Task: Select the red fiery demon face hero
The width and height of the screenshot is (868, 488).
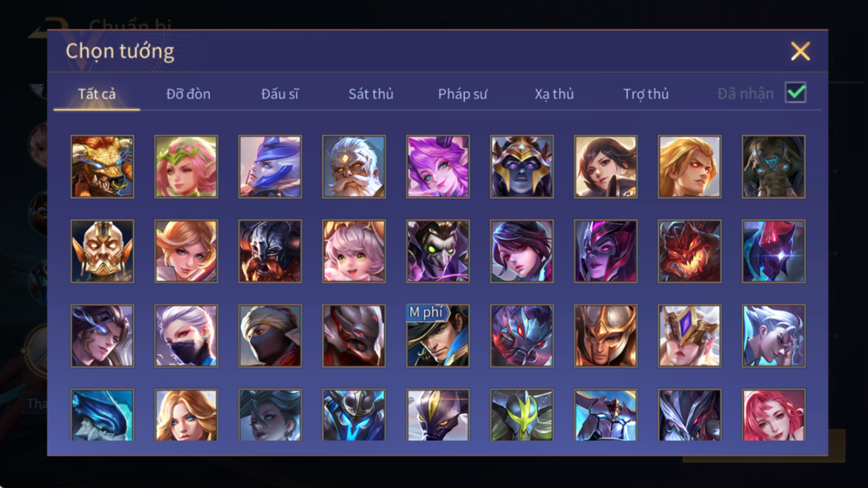Action: [x=690, y=251]
